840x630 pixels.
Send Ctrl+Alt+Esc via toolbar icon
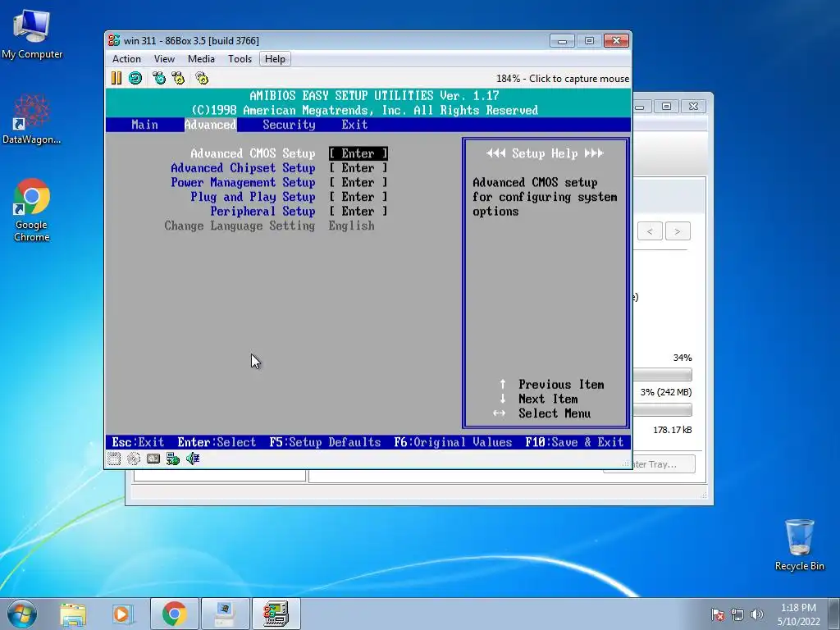tap(178, 78)
